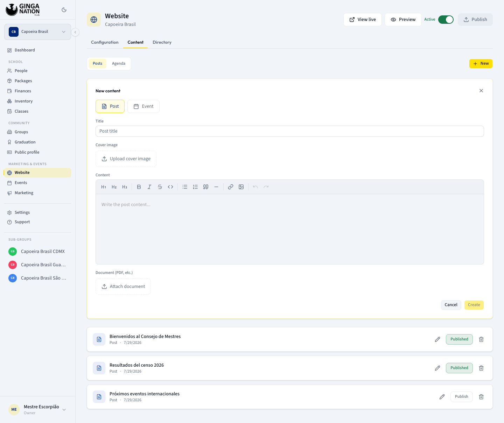Click View live button
This screenshot has height=423, width=504.
(x=363, y=20)
